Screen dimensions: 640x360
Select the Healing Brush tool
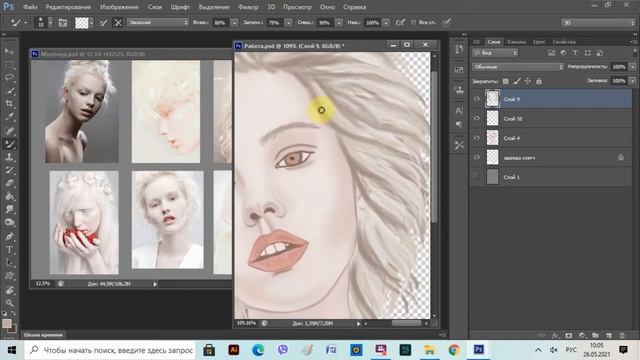click(9, 131)
